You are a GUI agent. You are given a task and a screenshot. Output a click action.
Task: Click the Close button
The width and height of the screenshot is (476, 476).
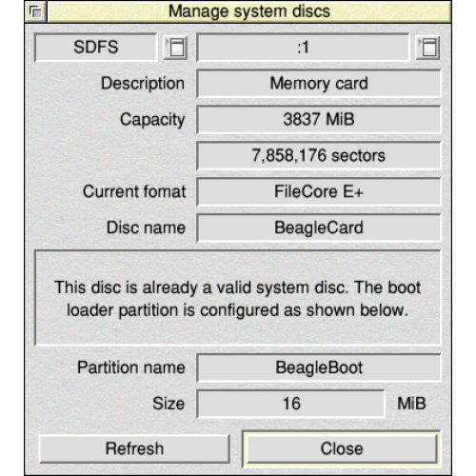coord(342,448)
